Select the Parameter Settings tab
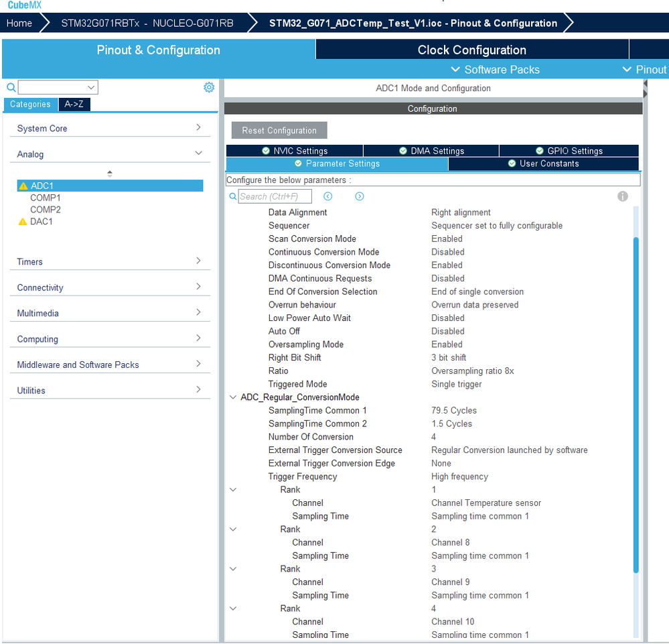669x644 pixels. click(337, 164)
